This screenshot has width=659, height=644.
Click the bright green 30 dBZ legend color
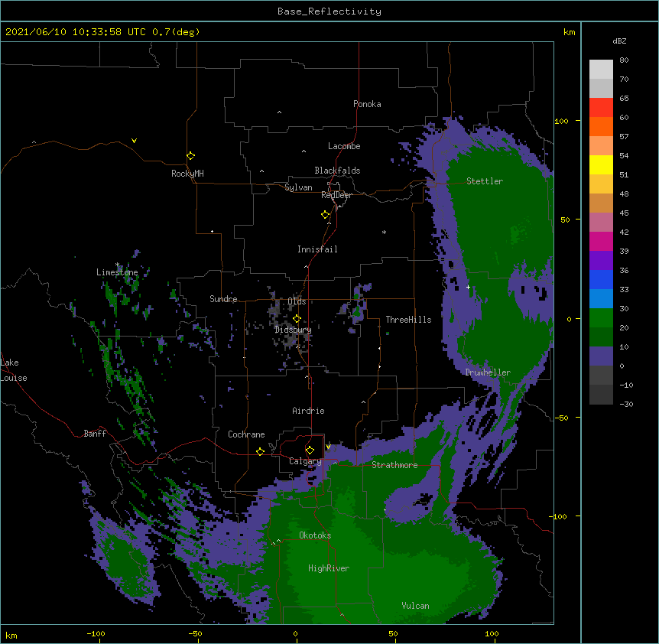(x=601, y=318)
